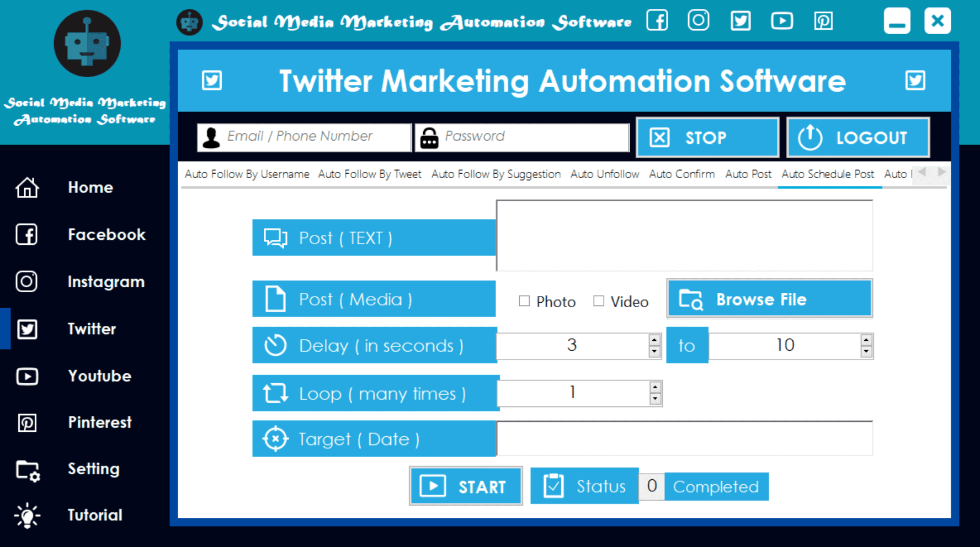Click the large robot logo in sidebar
Screen dimensions: 980x547
(87, 43)
